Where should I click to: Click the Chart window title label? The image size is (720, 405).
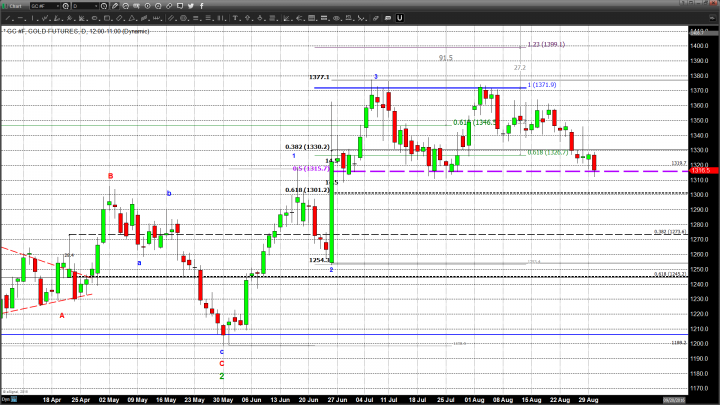[x=16, y=6]
